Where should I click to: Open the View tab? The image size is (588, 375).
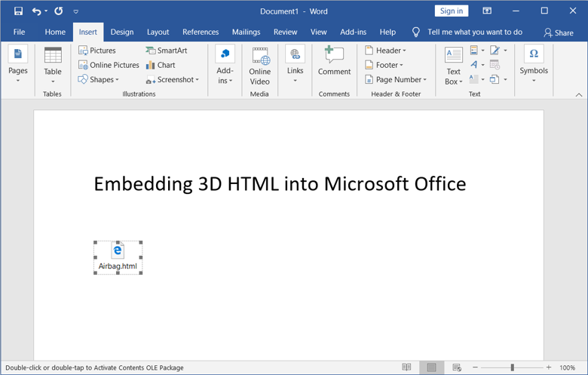(x=318, y=32)
